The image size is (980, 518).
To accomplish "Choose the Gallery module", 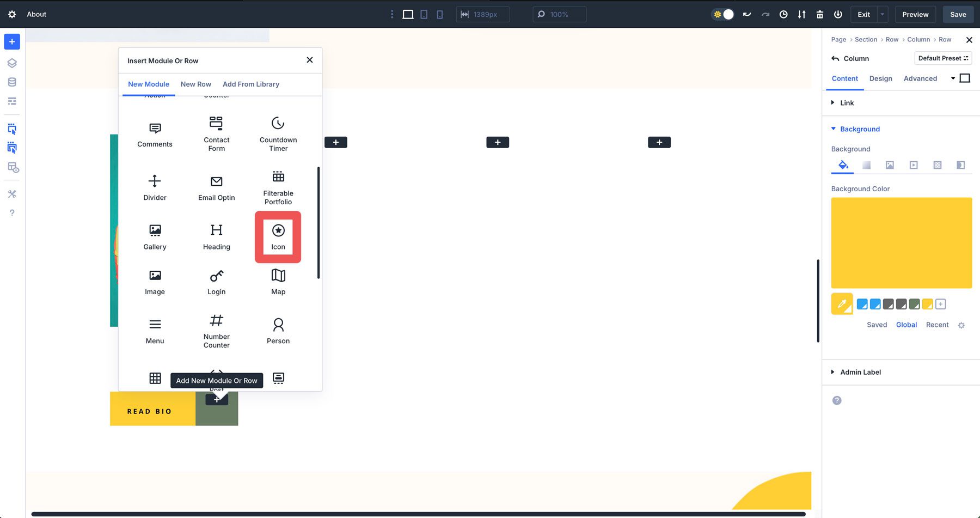I will tap(155, 236).
